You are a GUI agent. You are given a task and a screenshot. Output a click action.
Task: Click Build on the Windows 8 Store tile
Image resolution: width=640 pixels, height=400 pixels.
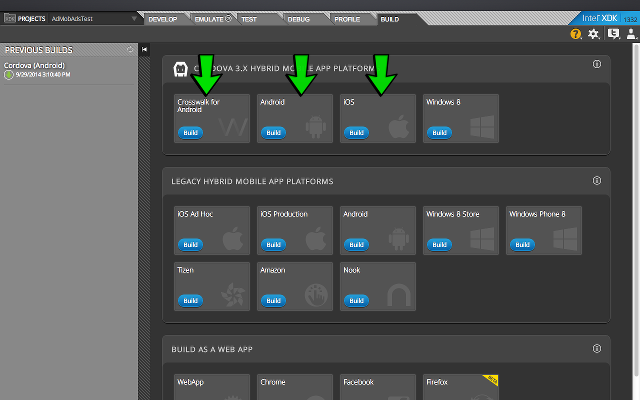[x=440, y=244]
